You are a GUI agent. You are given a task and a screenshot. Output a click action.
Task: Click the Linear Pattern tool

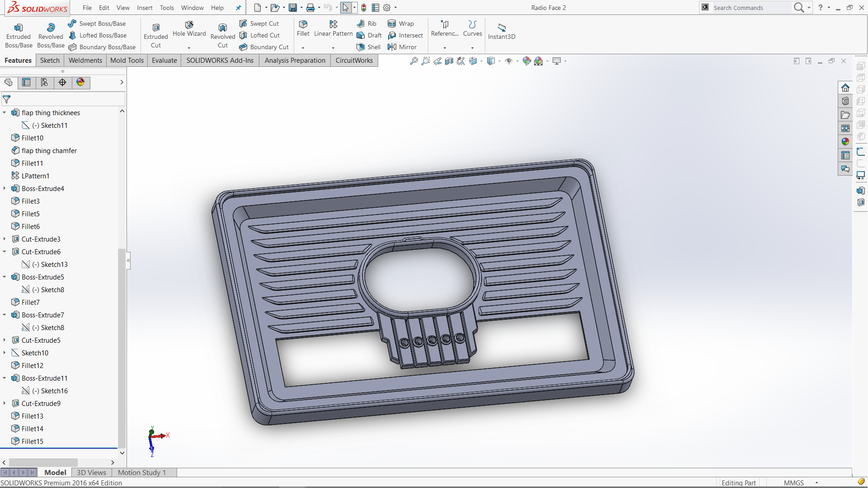click(x=333, y=28)
